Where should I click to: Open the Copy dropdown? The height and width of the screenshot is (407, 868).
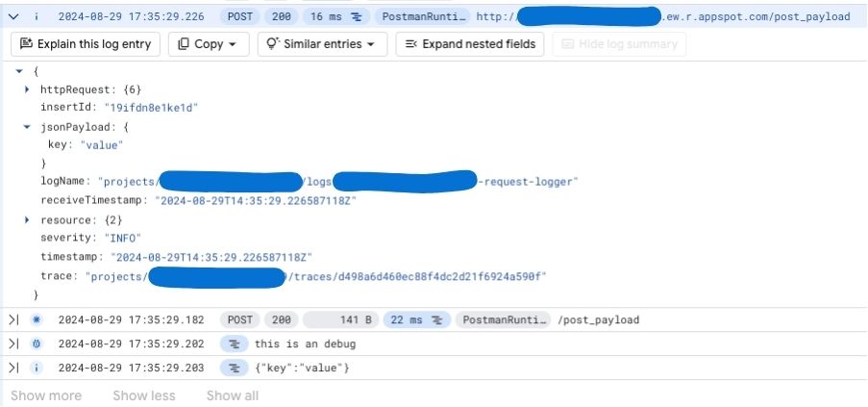point(209,44)
